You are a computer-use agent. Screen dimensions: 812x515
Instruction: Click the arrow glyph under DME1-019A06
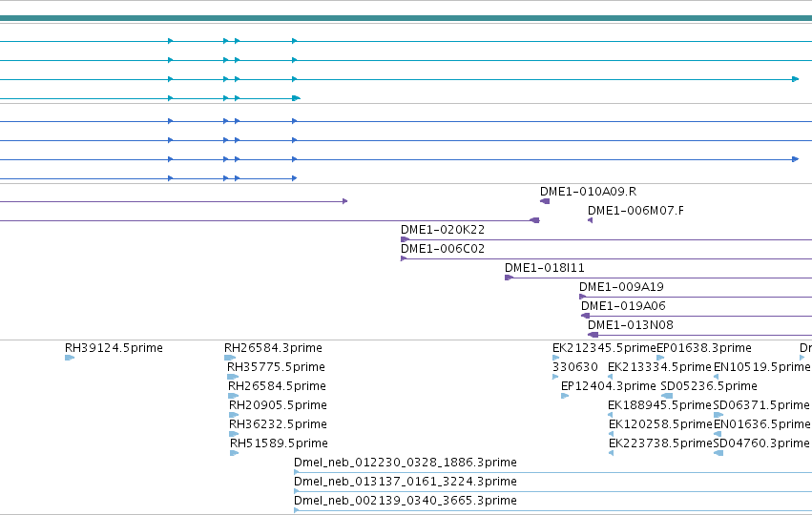585,316
